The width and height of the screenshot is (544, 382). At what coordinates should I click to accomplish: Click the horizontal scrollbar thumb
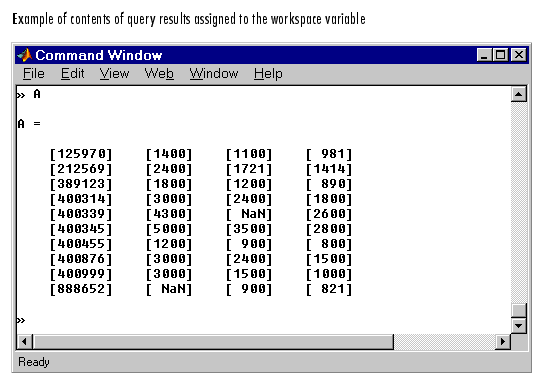(213, 342)
